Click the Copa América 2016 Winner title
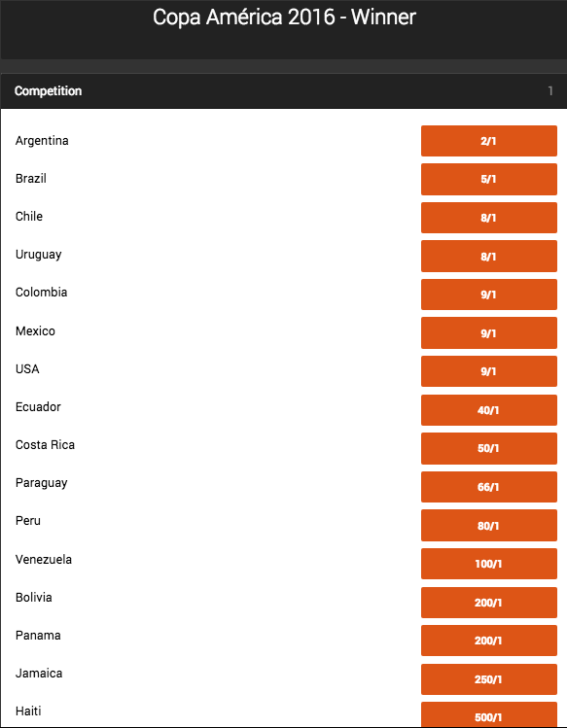The image size is (567, 728). (x=284, y=17)
